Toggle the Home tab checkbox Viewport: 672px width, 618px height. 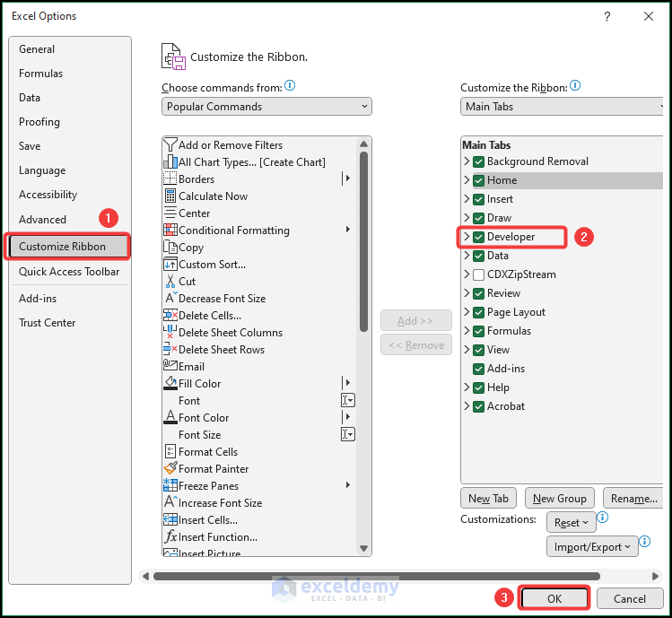point(479,180)
